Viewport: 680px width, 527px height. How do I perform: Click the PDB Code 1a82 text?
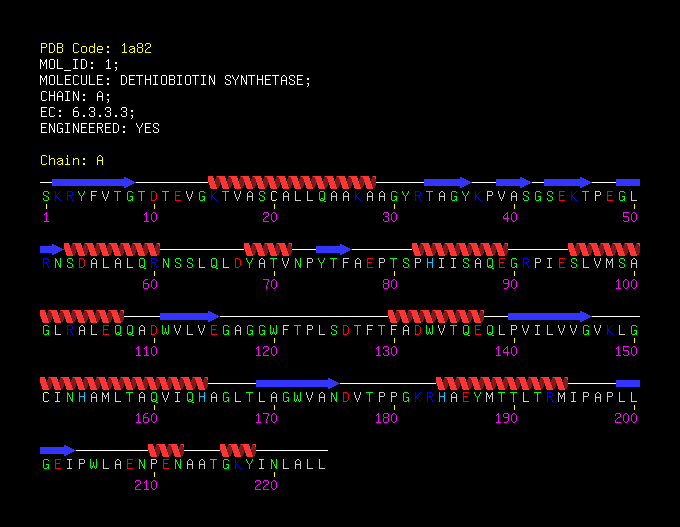(x=96, y=48)
